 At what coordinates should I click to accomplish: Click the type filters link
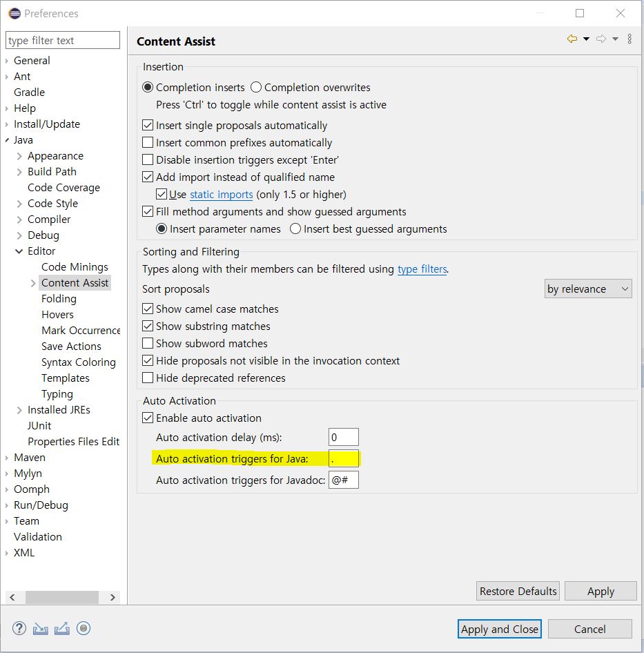tap(422, 269)
